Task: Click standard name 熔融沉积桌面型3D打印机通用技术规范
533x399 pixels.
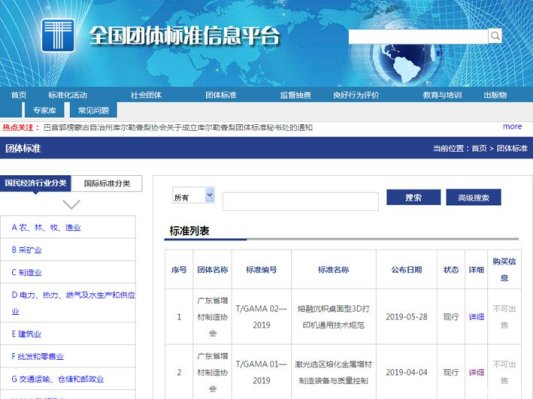Action: click(333, 317)
